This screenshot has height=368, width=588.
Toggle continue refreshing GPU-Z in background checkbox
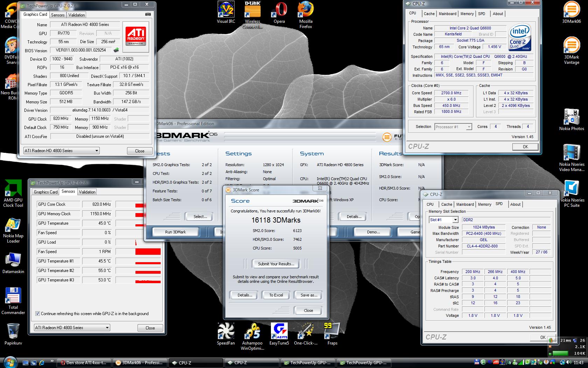pos(37,314)
